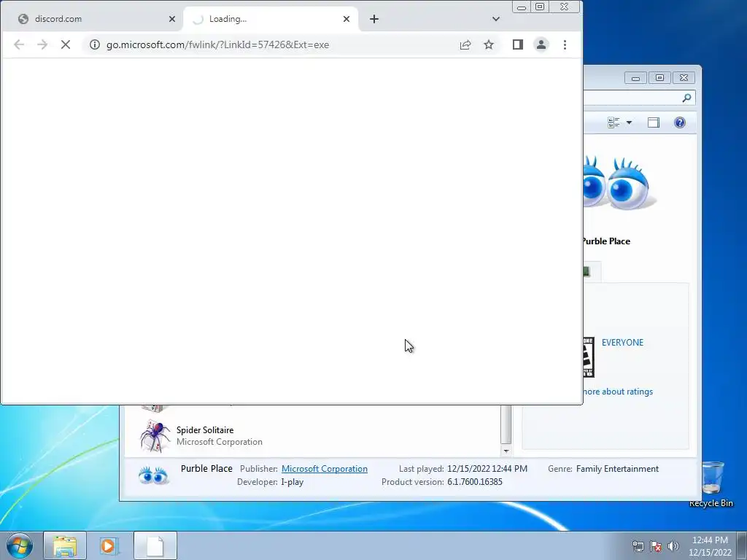This screenshot has width=747, height=560.
Task: Toggle the browser side panel
Action: click(518, 44)
